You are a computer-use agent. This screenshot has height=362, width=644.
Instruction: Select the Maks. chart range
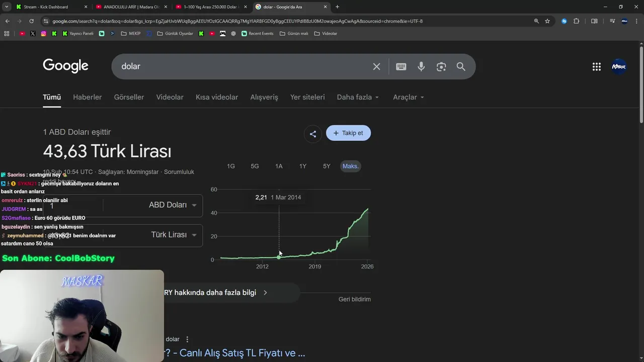pyautogui.click(x=350, y=166)
